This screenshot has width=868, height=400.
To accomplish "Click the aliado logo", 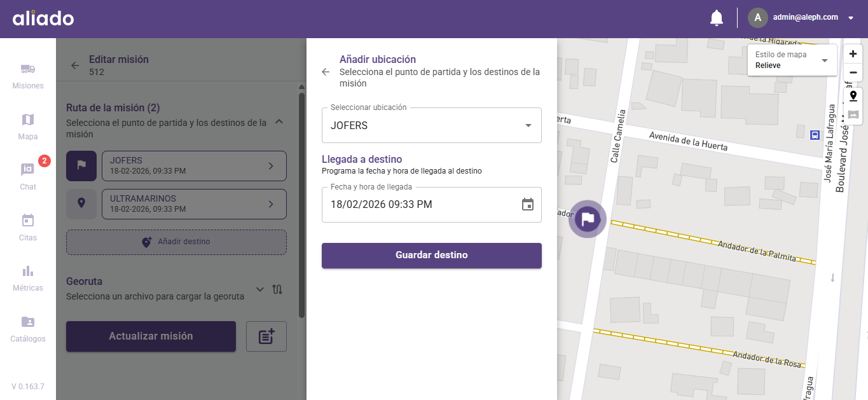I will pos(43,18).
